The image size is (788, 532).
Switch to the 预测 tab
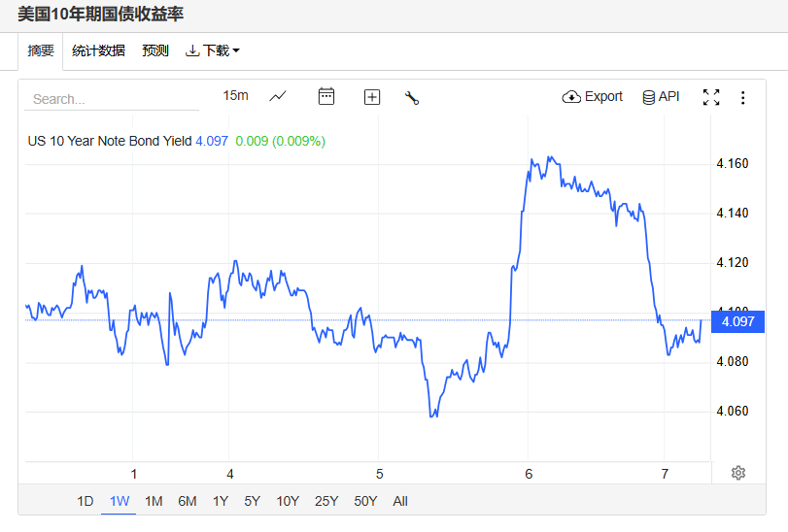(x=155, y=50)
